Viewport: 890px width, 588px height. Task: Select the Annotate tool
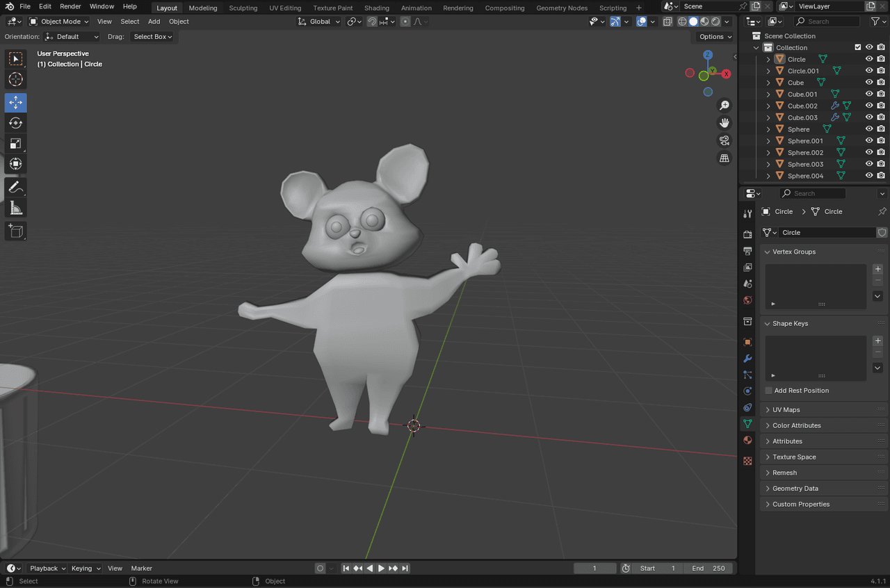tap(15, 187)
